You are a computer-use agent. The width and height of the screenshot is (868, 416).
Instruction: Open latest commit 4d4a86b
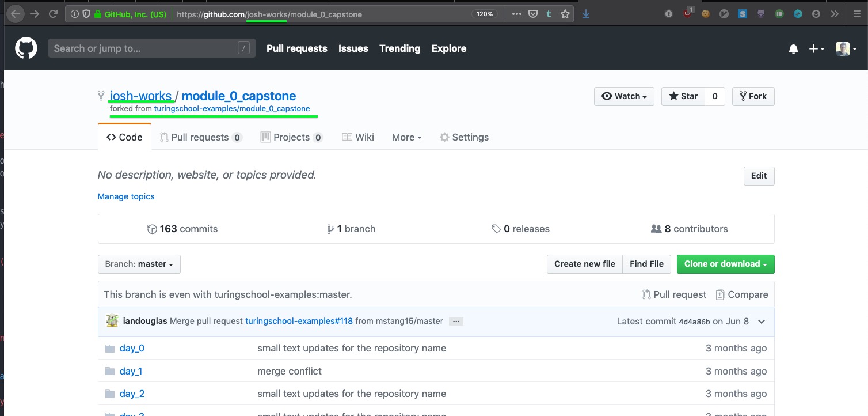click(x=695, y=322)
